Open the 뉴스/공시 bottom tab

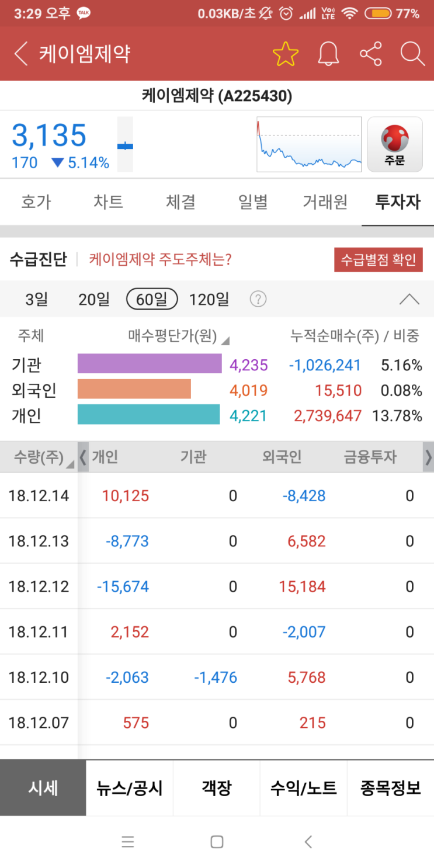coord(130,788)
